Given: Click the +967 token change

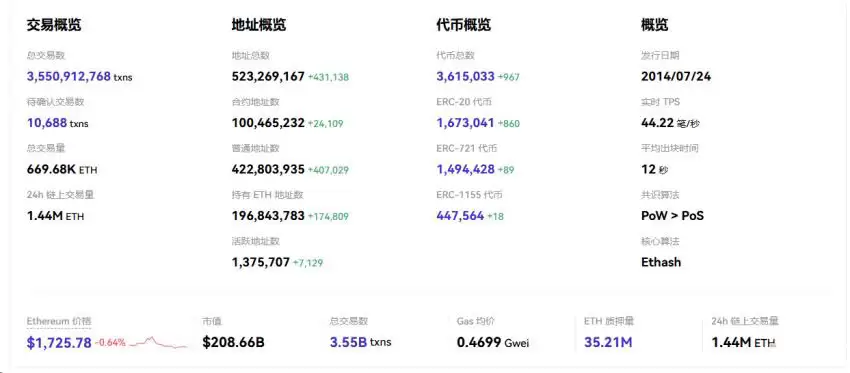Looking at the screenshot, I should tap(508, 78).
